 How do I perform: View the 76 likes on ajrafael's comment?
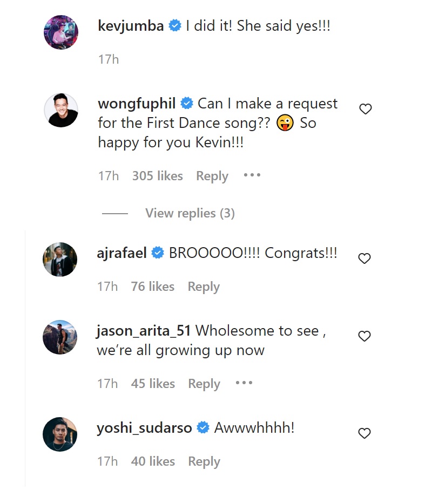pos(152,287)
